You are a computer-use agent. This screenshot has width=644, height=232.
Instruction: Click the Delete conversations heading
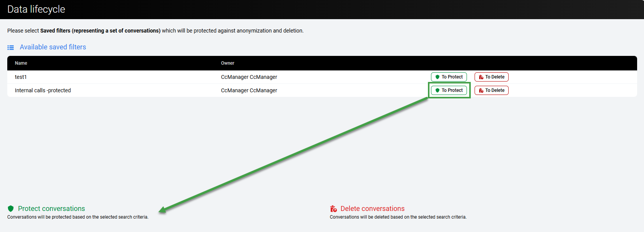(372, 209)
